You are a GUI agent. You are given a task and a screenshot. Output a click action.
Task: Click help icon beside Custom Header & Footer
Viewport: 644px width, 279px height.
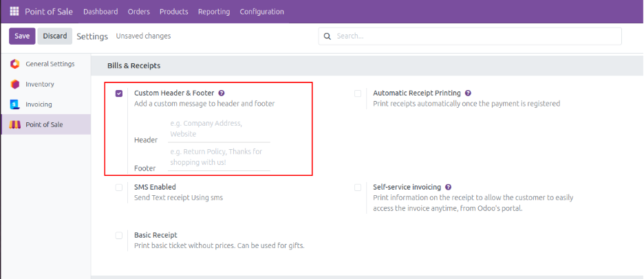point(222,93)
